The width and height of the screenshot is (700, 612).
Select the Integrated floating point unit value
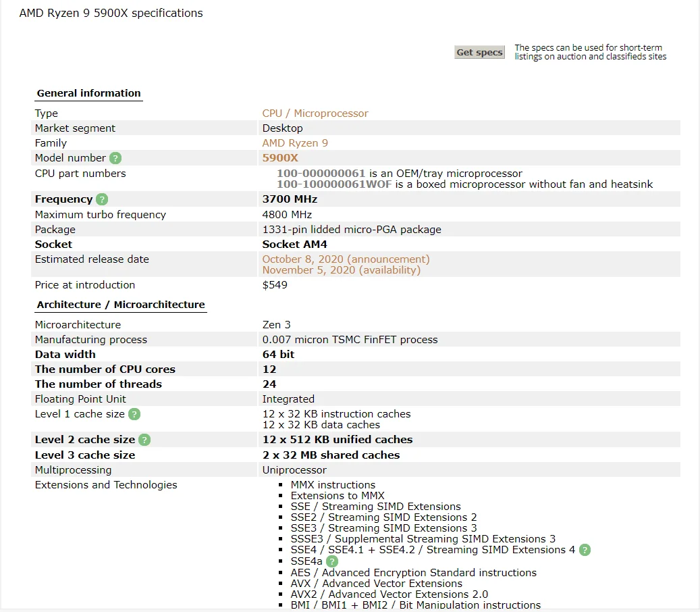click(288, 399)
